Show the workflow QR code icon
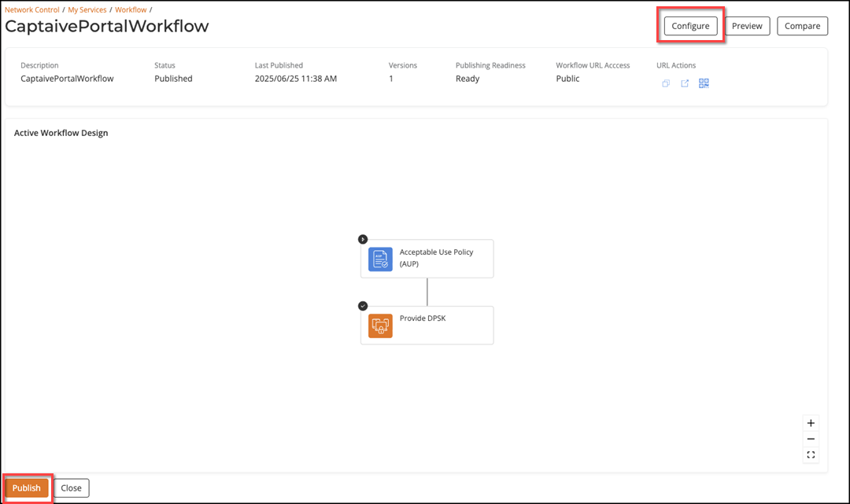 pos(704,83)
